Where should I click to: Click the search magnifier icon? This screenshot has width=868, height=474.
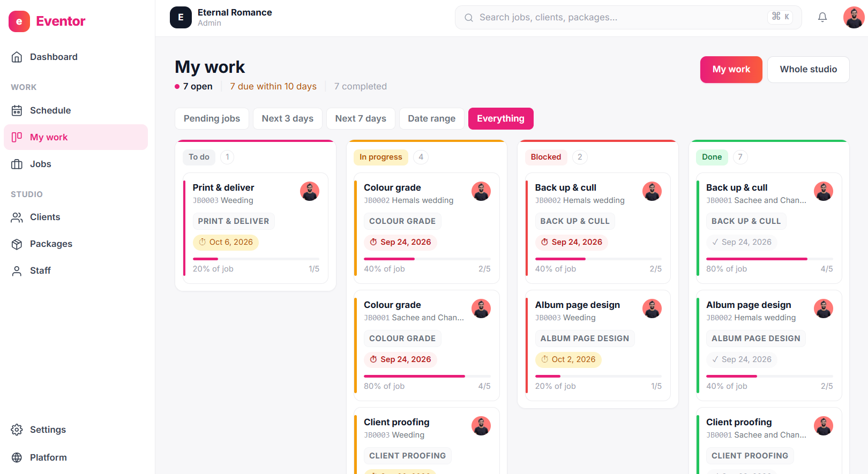[469, 18]
